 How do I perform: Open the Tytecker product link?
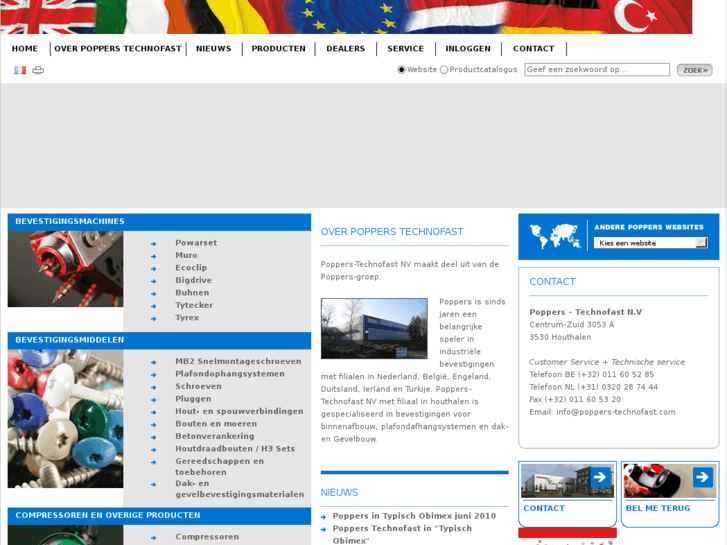[194, 305]
